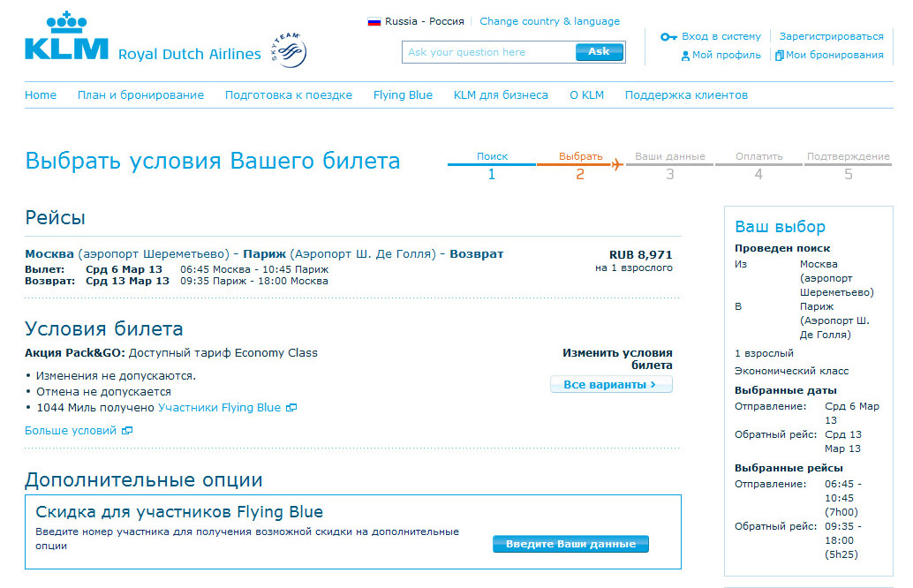Image resolution: width=913 pixels, height=588 pixels.
Task: Go back to step 1 Поиск
Action: 492,165
